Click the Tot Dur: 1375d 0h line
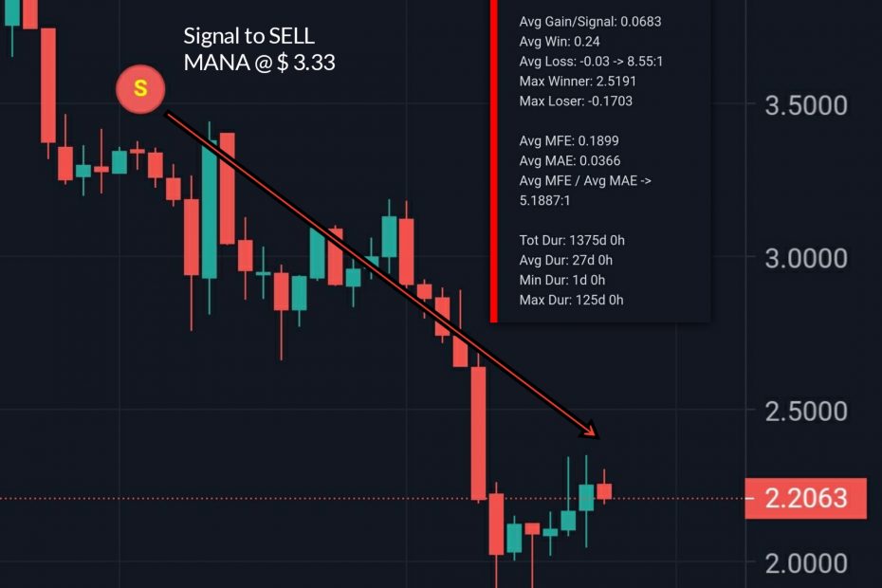Image resolution: width=882 pixels, height=588 pixels. [572, 240]
